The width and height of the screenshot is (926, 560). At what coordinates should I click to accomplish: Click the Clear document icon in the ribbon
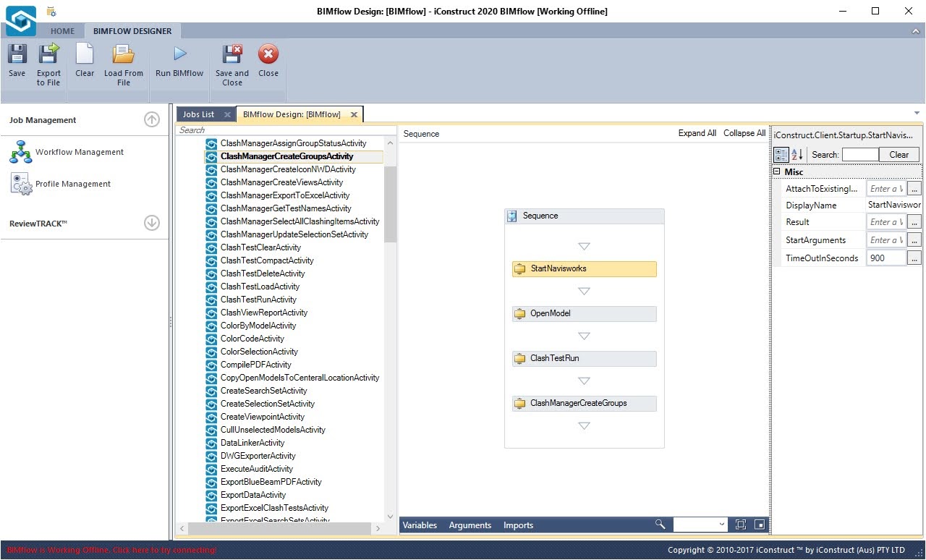(x=85, y=55)
